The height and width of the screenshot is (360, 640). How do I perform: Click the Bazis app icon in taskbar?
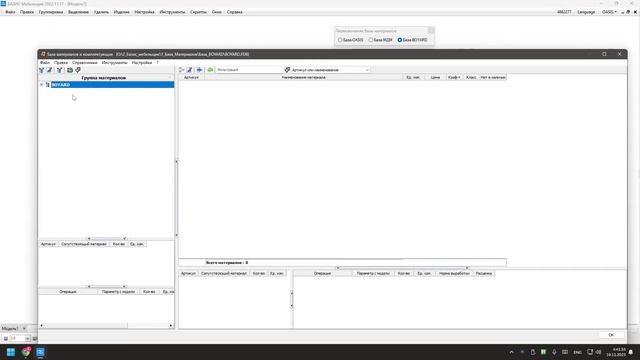(40, 352)
